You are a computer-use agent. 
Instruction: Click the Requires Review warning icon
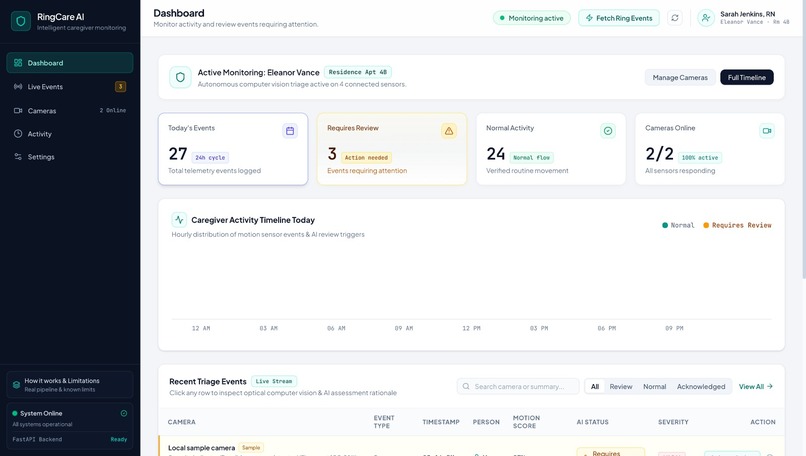[449, 131]
